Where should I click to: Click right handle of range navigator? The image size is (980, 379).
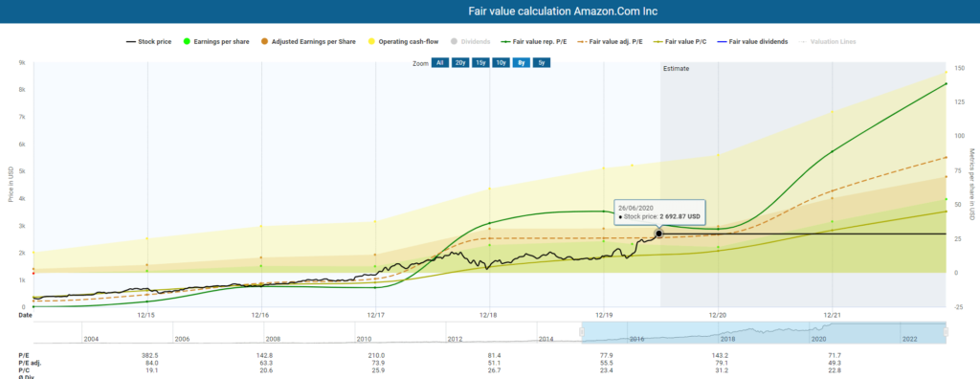[946, 332]
